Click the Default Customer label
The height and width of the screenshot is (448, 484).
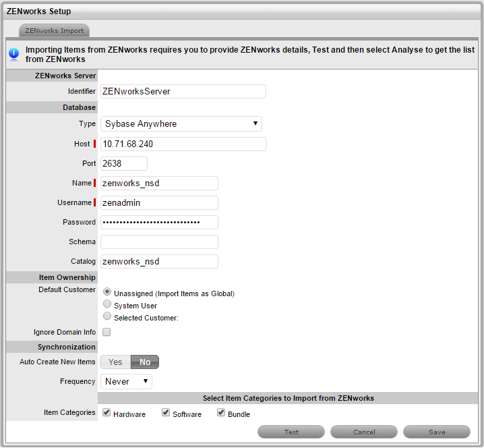click(67, 289)
